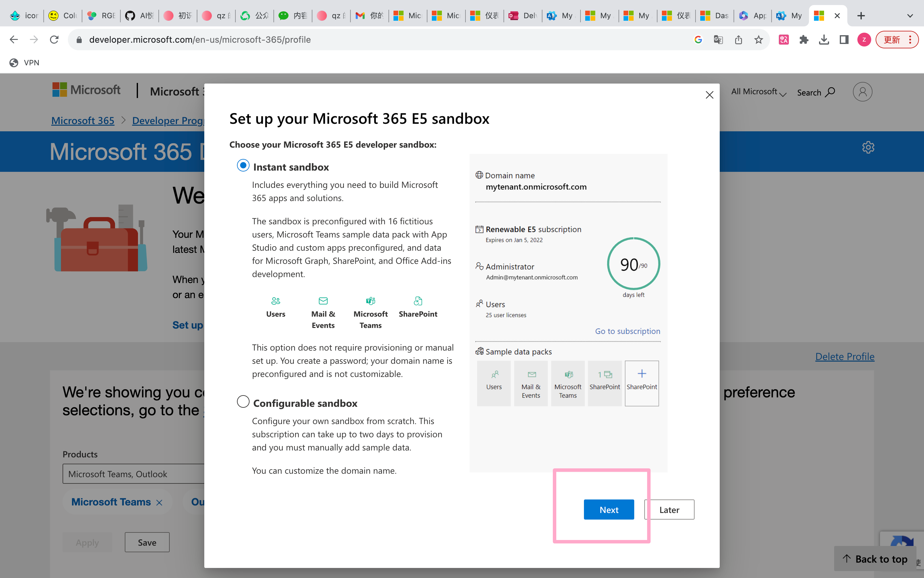Add SharePoint sample data pack with plus tile

642,383
